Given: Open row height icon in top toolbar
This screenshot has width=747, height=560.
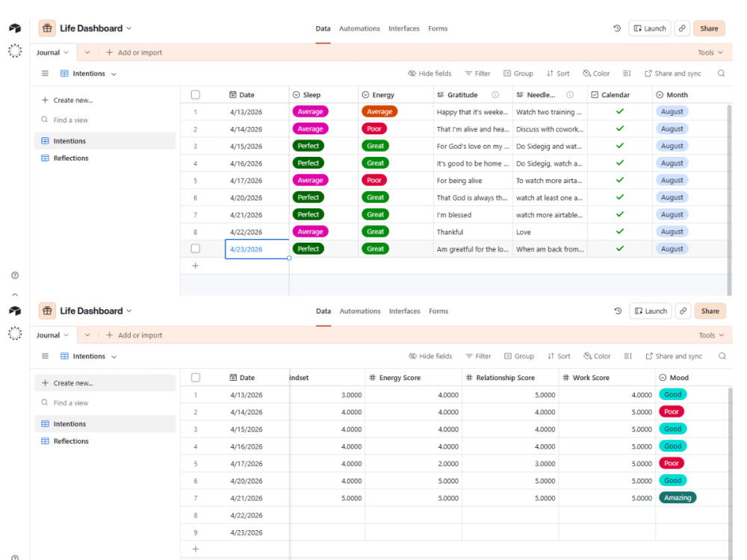Looking at the screenshot, I should coord(627,73).
